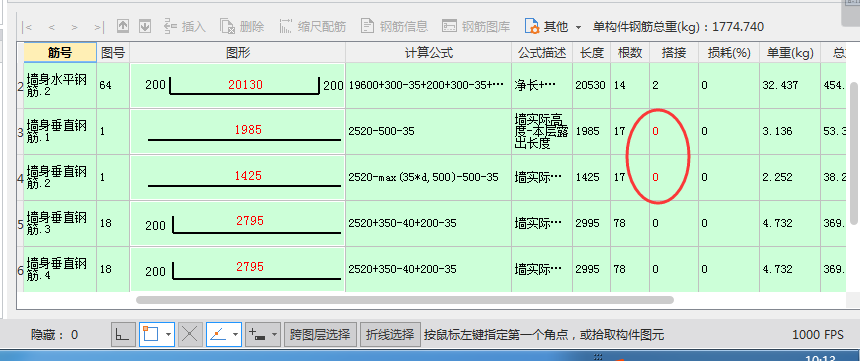Click formula cell 2520-500-35
Viewport: 860px width, 361px height.
428,131
